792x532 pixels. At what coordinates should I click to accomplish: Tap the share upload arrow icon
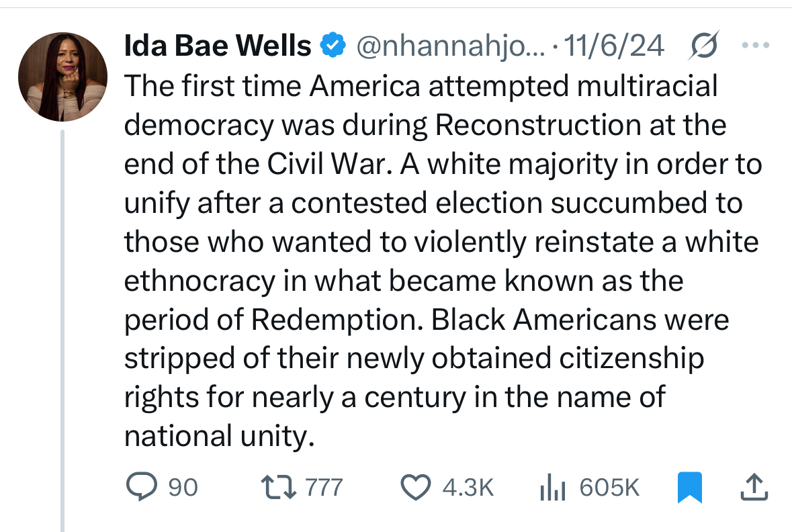tap(753, 487)
